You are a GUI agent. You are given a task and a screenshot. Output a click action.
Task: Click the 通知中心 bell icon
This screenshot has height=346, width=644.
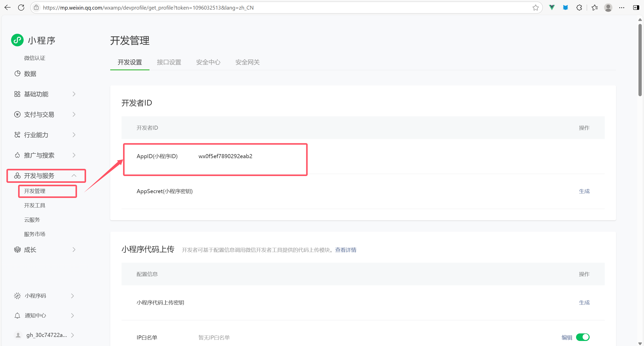tap(17, 315)
